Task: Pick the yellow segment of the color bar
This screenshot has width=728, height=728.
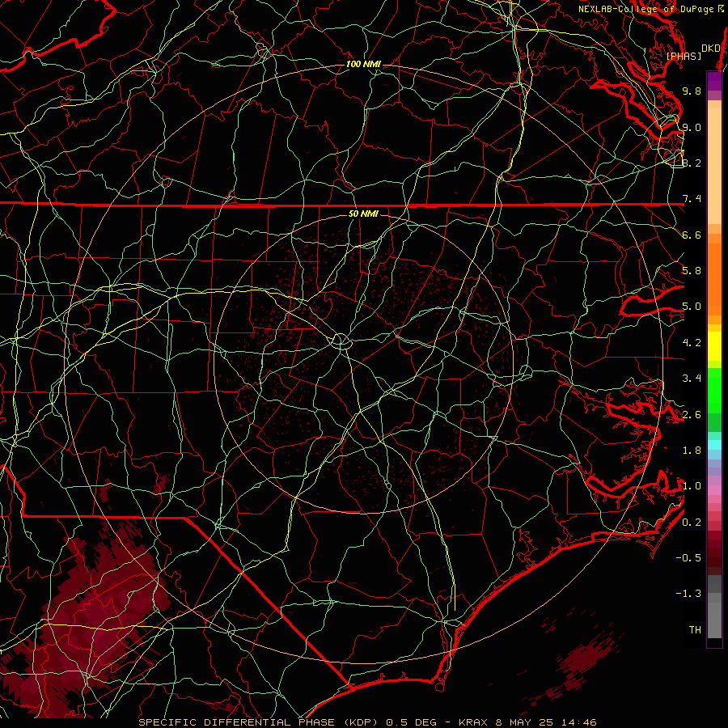Action: tap(714, 346)
